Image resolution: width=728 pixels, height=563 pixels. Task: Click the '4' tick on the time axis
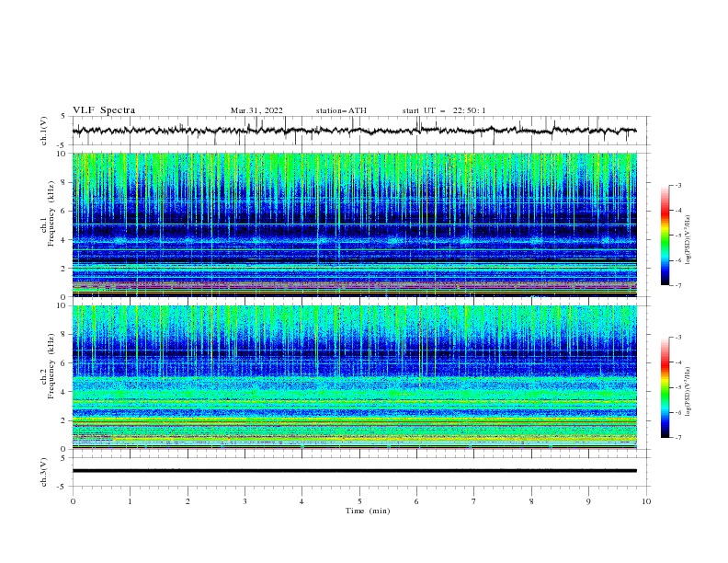(302, 501)
